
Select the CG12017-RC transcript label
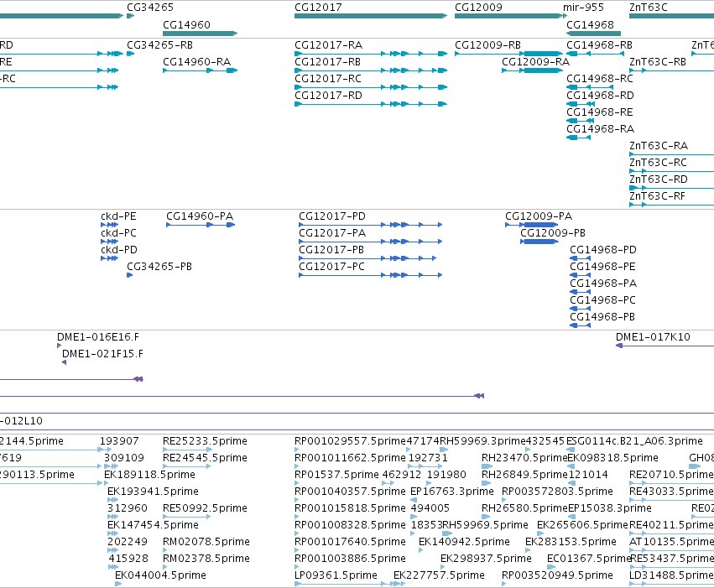coord(328,79)
